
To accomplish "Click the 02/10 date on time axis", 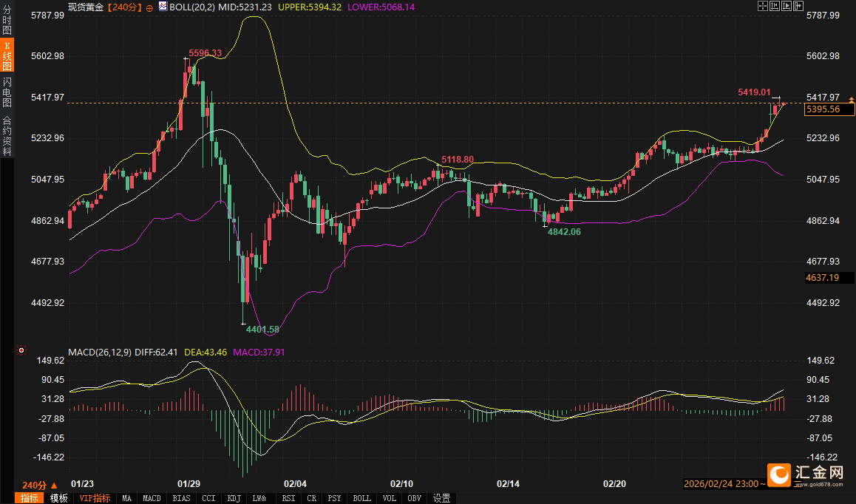I will tap(402, 484).
